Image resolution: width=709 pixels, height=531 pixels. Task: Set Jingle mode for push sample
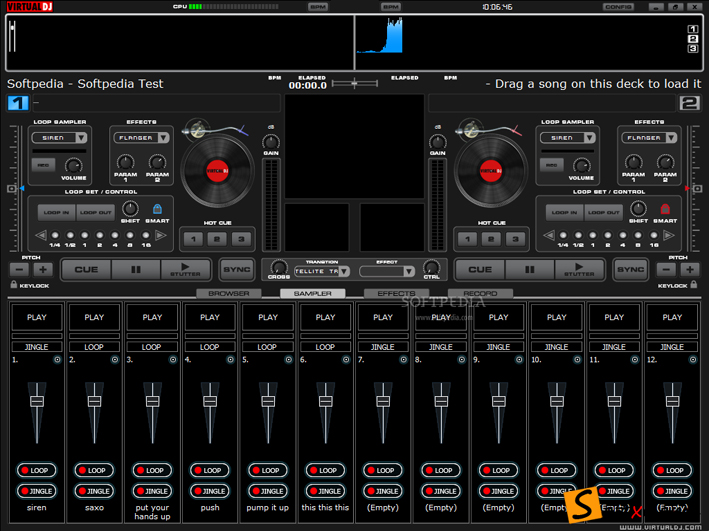pos(210,491)
